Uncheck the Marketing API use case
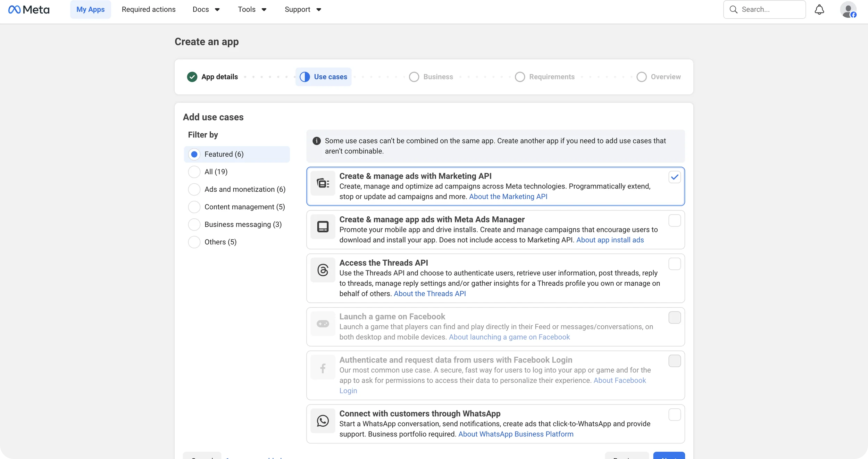Image resolution: width=868 pixels, height=459 pixels. (x=675, y=177)
